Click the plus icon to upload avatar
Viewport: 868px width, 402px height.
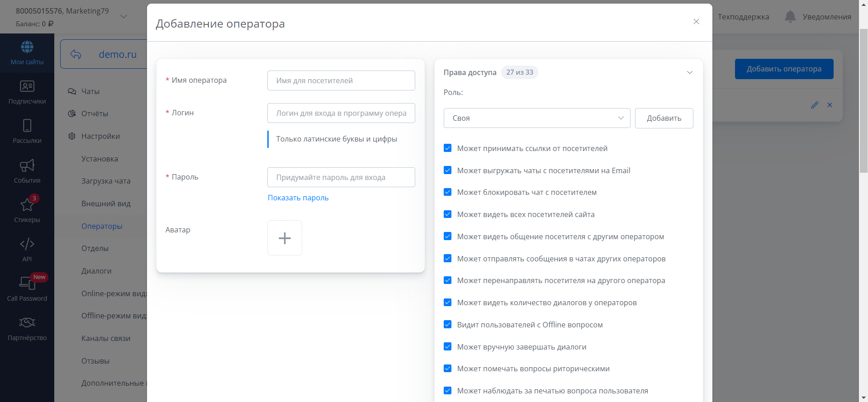(x=285, y=238)
